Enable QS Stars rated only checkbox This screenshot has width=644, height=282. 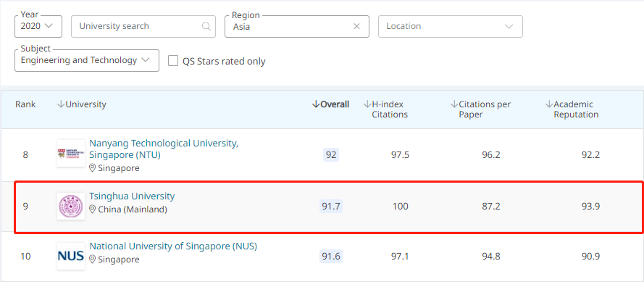[173, 61]
